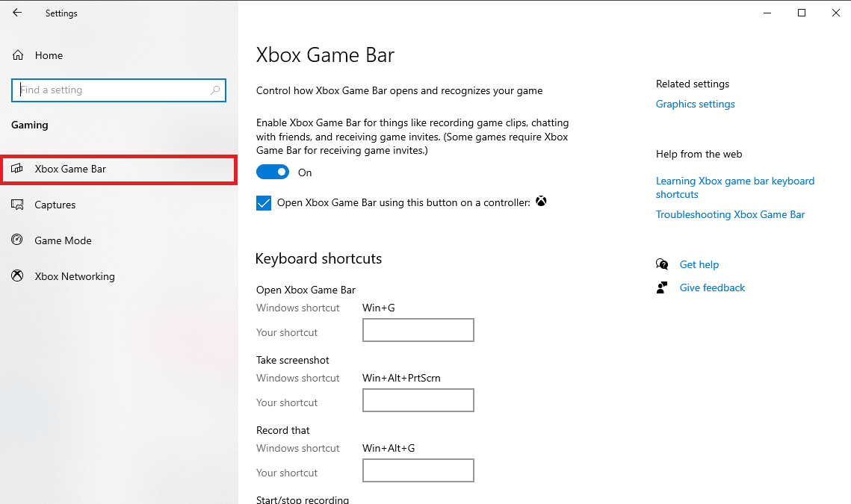Click the Win+Alt+G shortcut text
This screenshot has height=504, width=851.
coord(388,448)
